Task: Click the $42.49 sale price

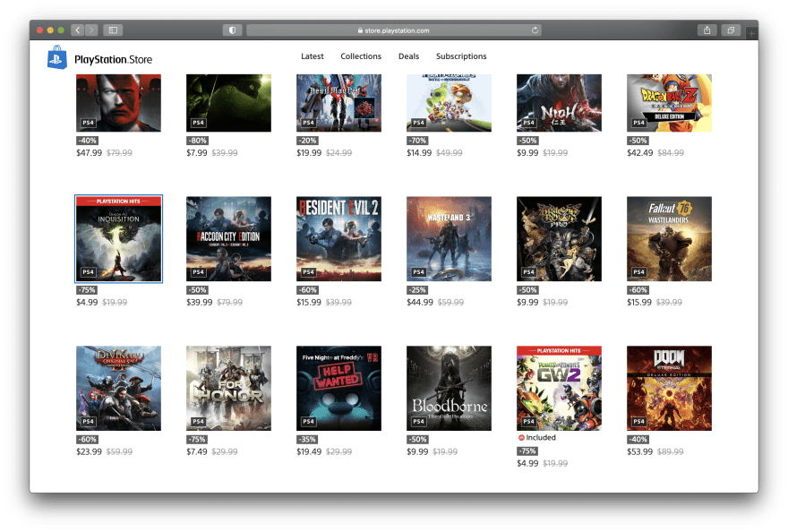Action: click(639, 153)
